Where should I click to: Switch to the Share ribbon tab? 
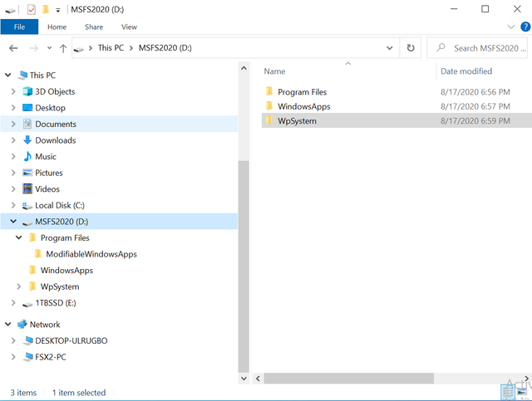94,27
